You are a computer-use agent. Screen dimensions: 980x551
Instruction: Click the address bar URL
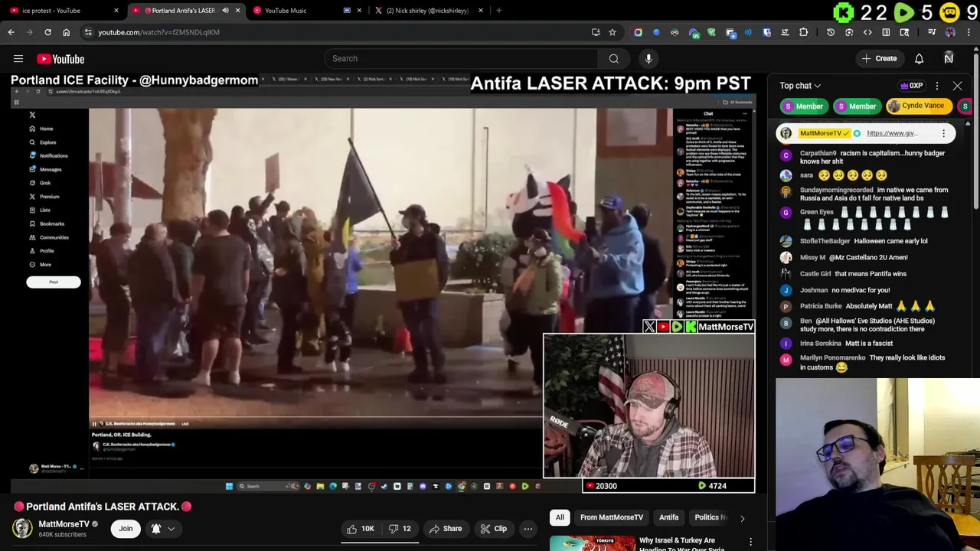click(158, 32)
